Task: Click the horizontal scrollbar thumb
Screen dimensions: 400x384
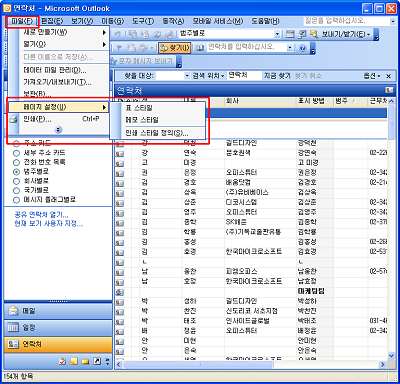Action: coord(198,364)
